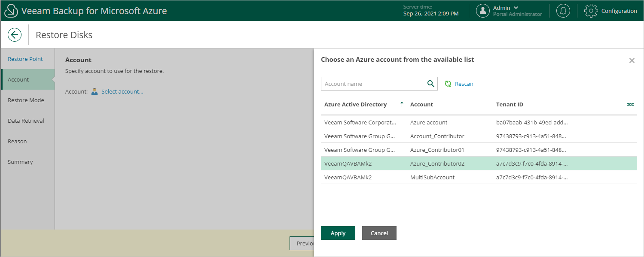Open the Configuration page

tap(619, 11)
